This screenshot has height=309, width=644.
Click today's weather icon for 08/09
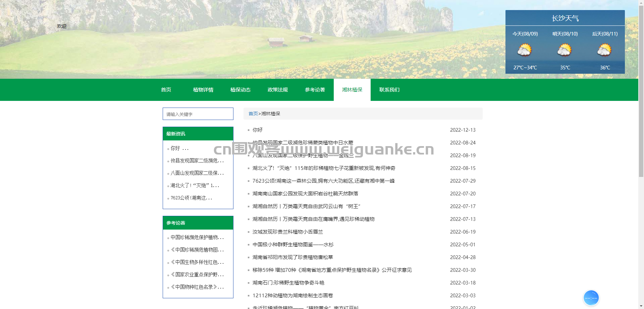click(525, 50)
